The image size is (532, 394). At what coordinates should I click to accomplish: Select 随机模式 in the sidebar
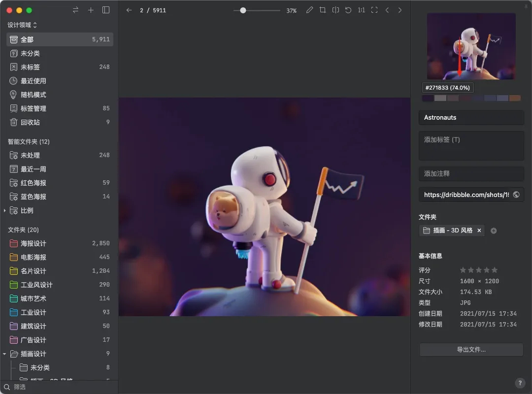33,95
